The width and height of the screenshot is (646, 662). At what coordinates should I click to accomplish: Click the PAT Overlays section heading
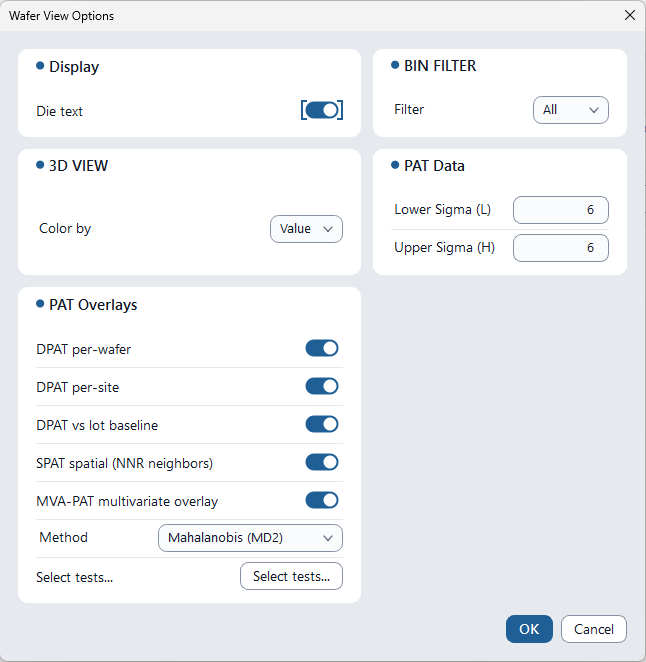pyautogui.click(x=93, y=305)
